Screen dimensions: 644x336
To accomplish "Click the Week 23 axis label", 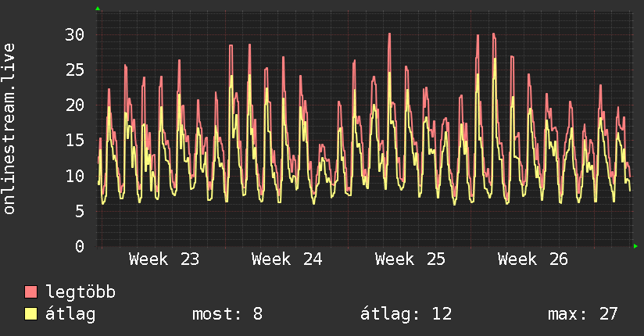I will 164,259.
